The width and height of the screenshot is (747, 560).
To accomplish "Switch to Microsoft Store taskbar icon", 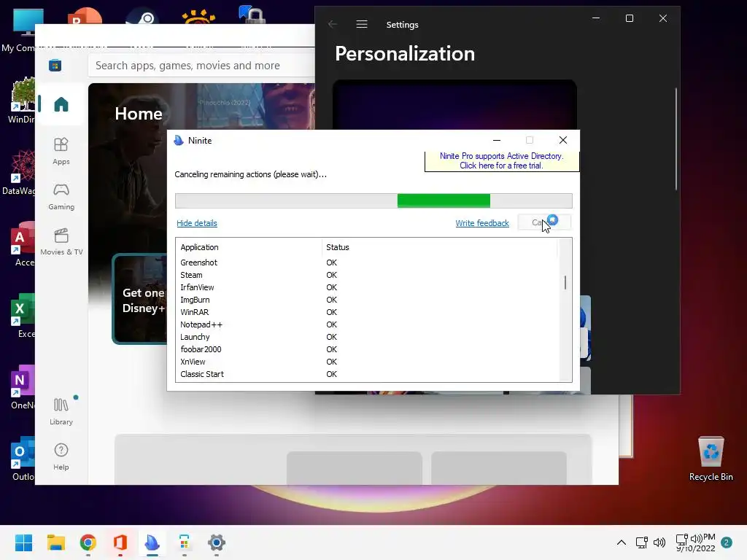I will (x=185, y=542).
